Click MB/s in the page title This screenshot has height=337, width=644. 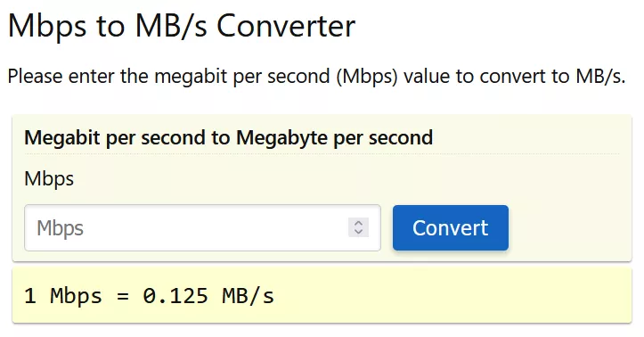pos(171,26)
